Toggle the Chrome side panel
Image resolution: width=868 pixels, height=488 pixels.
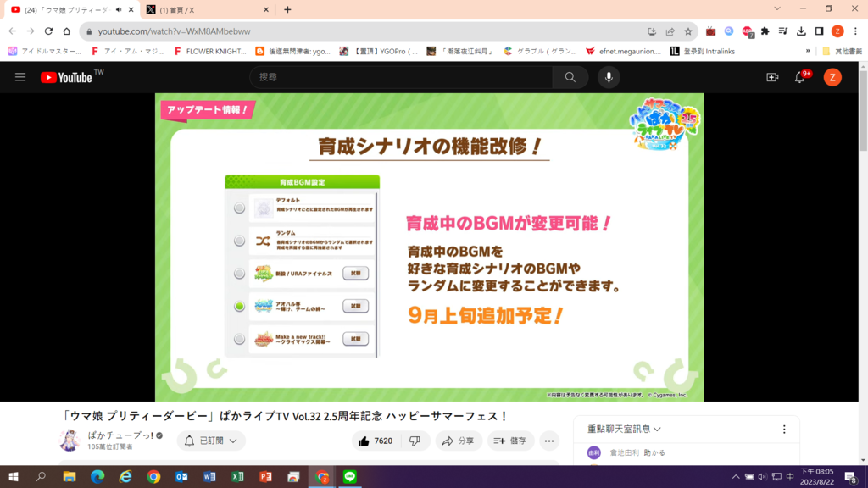(x=820, y=31)
